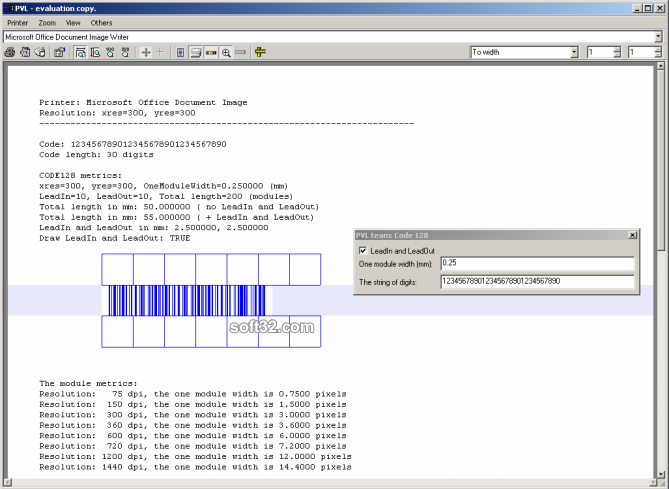Click the vertical scrollbar thumb

click(661, 160)
